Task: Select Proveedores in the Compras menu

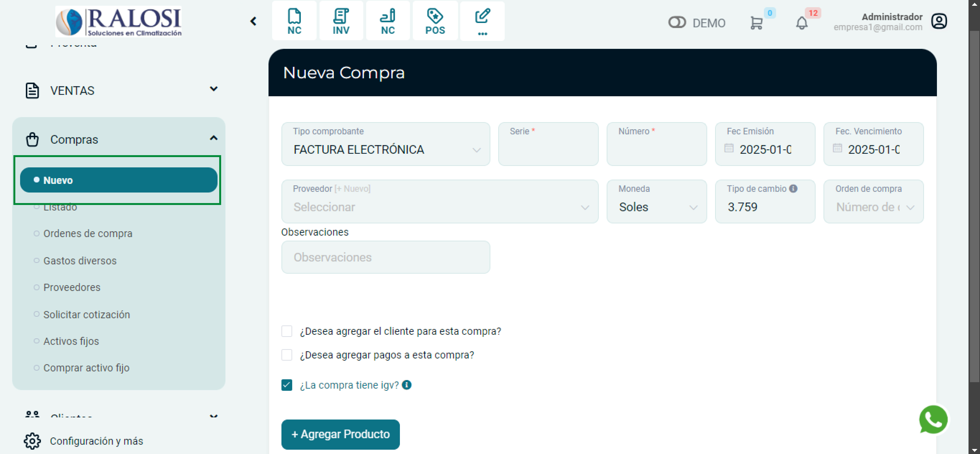Action: 72,287
